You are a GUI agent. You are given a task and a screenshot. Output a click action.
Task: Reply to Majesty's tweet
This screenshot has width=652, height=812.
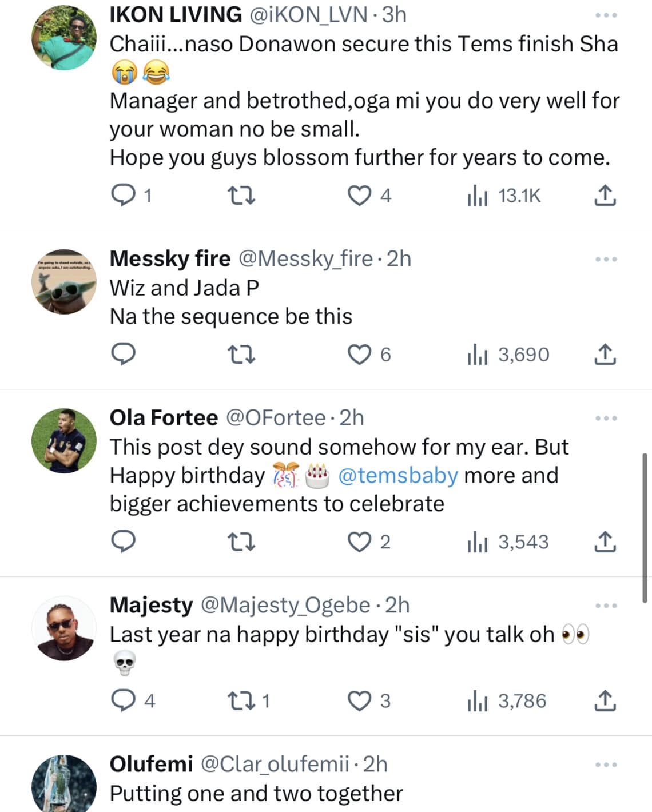coord(122,700)
